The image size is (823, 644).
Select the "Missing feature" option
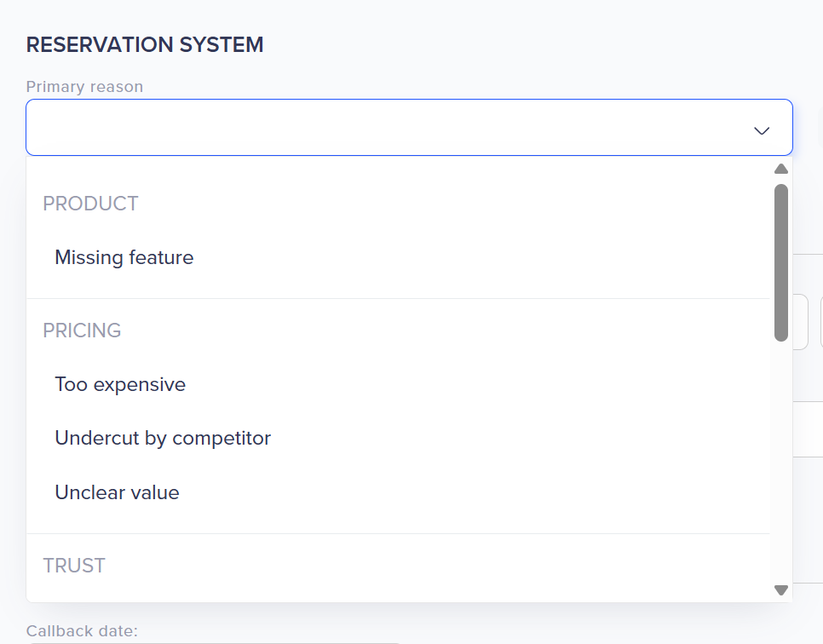click(x=124, y=257)
